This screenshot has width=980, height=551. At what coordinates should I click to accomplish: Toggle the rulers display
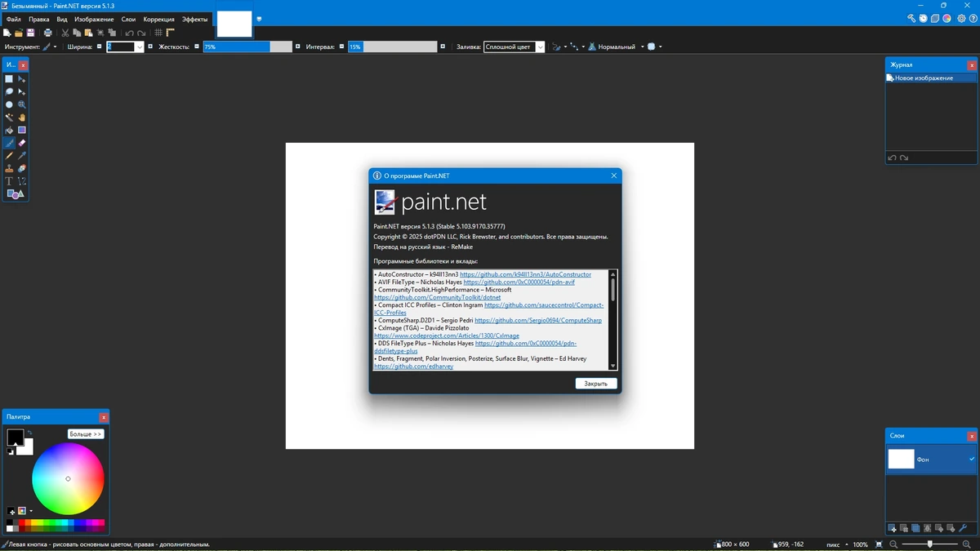point(171,33)
